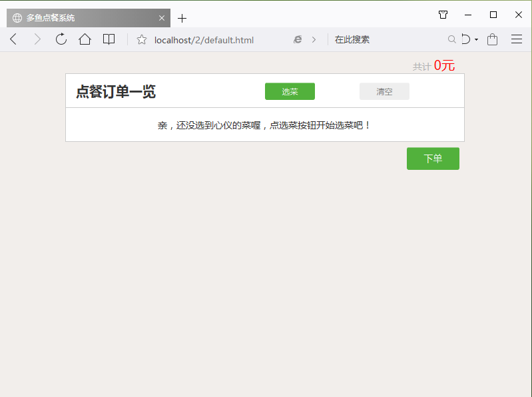Click the green 选菜 button
Viewport: 532px width, 397px height.
click(x=290, y=91)
